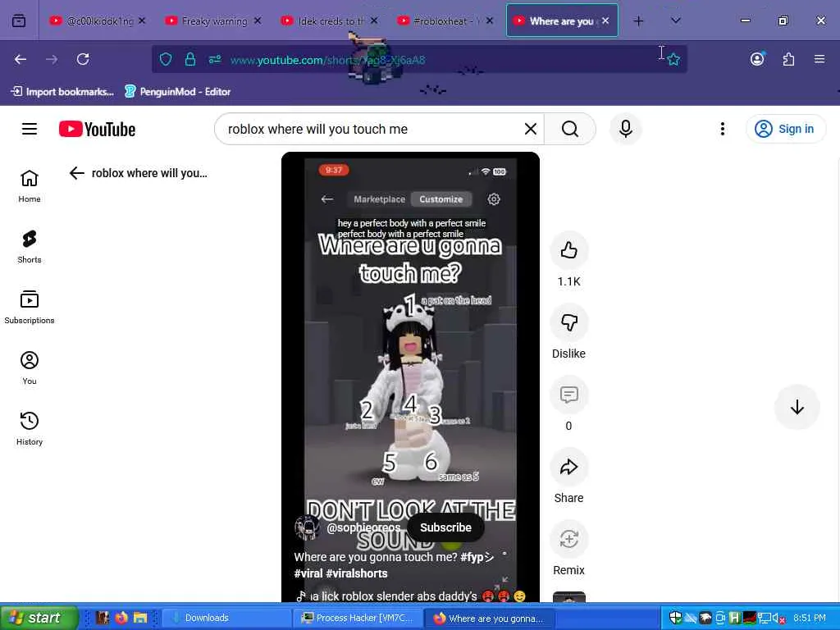
Task: Go to the next Short arrow
Action: point(797,407)
